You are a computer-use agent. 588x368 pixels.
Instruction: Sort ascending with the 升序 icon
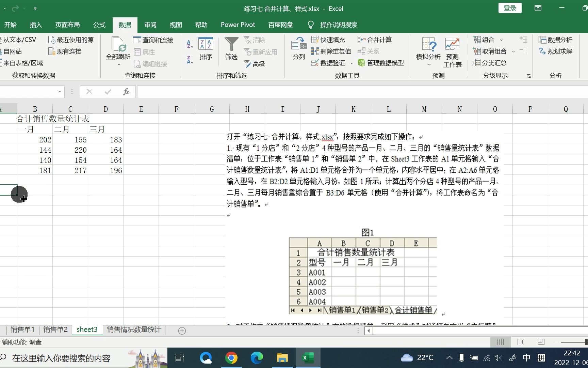coord(190,44)
